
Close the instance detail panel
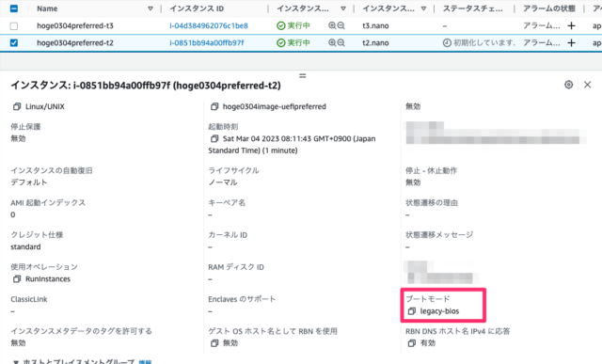[587, 85]
